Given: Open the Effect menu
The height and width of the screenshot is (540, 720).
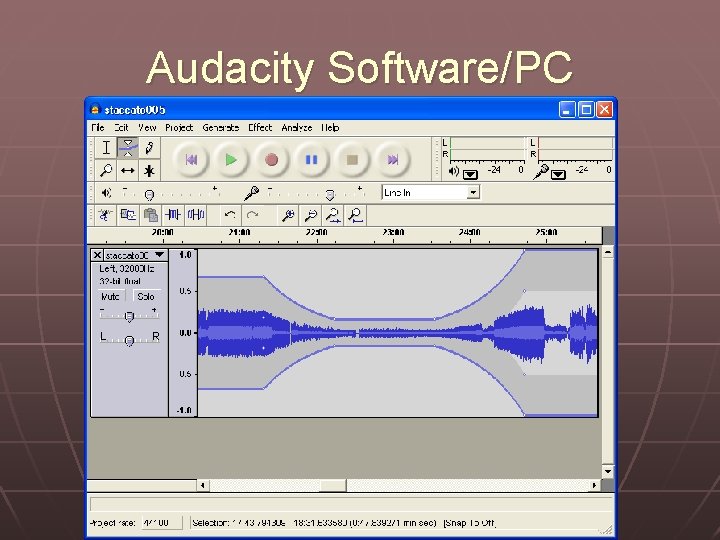Looking at the screenshot, I should 260,128.
